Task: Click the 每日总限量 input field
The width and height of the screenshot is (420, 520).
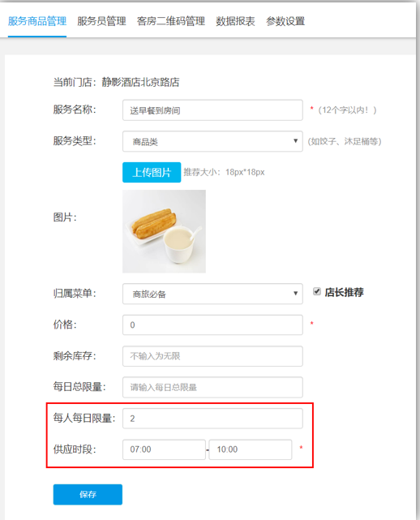Action: (212, 387)
